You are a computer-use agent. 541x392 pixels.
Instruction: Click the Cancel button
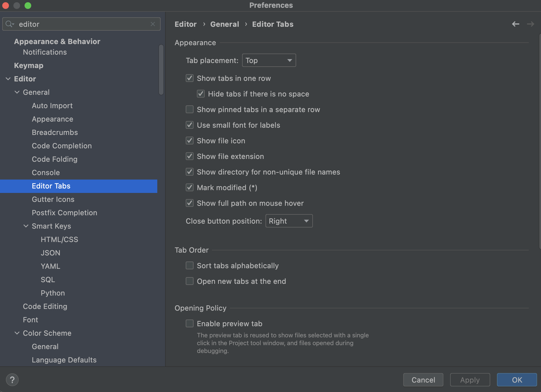pyautogui.click(x=423, y=380)
